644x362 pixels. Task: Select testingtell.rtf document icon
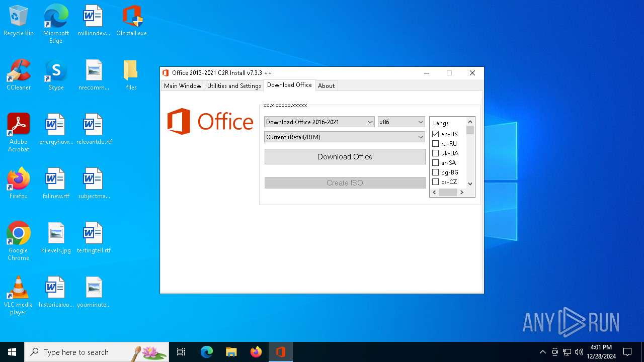point(94,238)
